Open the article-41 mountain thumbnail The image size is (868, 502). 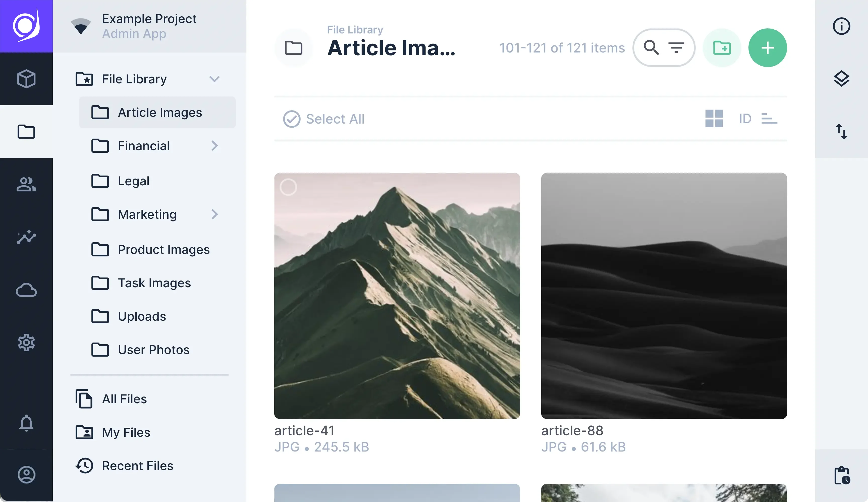tap(397, 296)
